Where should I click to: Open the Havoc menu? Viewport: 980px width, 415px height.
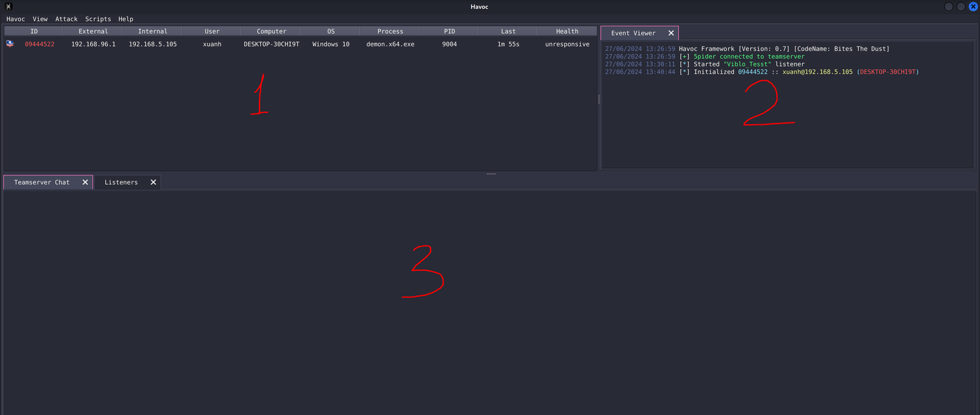(15, 19)
